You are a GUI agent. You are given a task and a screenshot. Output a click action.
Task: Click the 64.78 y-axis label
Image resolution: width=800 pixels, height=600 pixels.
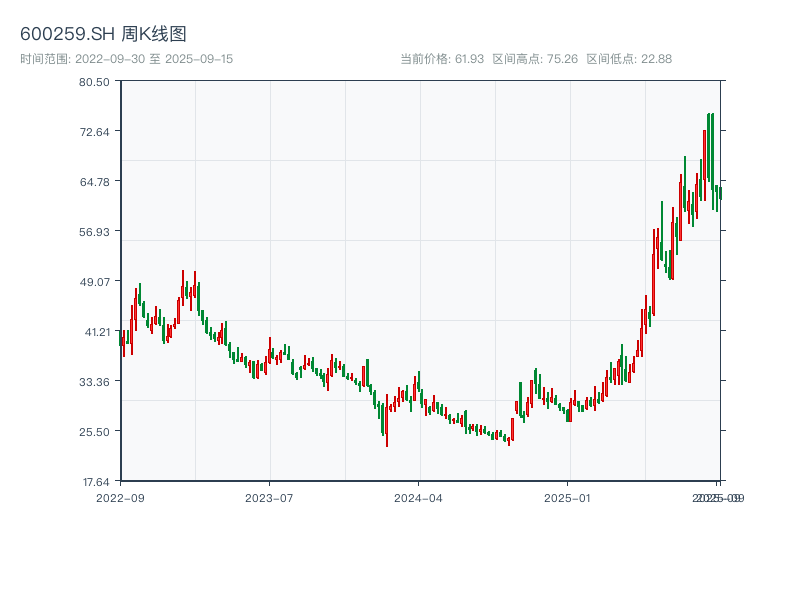[94, 182]
